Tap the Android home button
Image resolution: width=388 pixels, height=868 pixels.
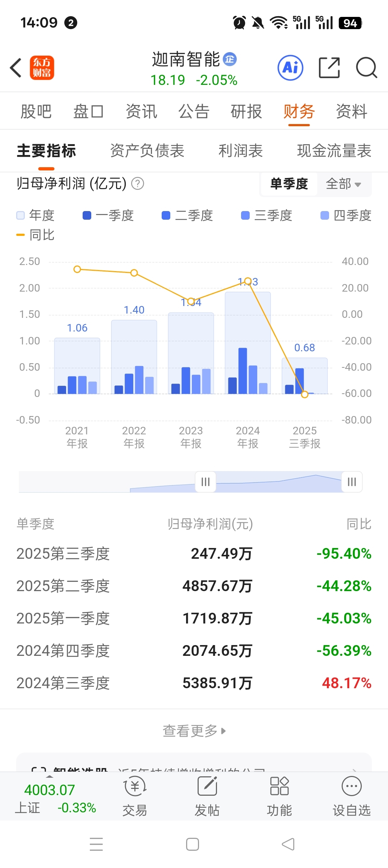pyautogui.click(x=193, y=844)
